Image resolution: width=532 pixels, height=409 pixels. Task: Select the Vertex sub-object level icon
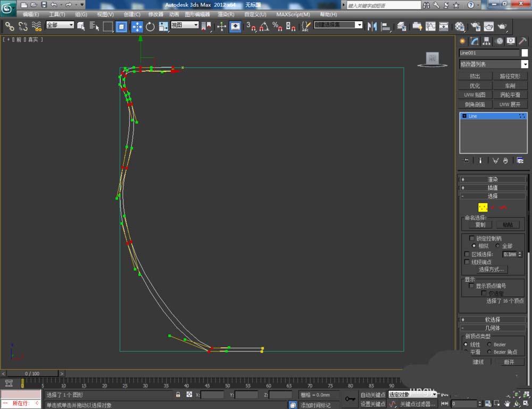coord(483,207)
